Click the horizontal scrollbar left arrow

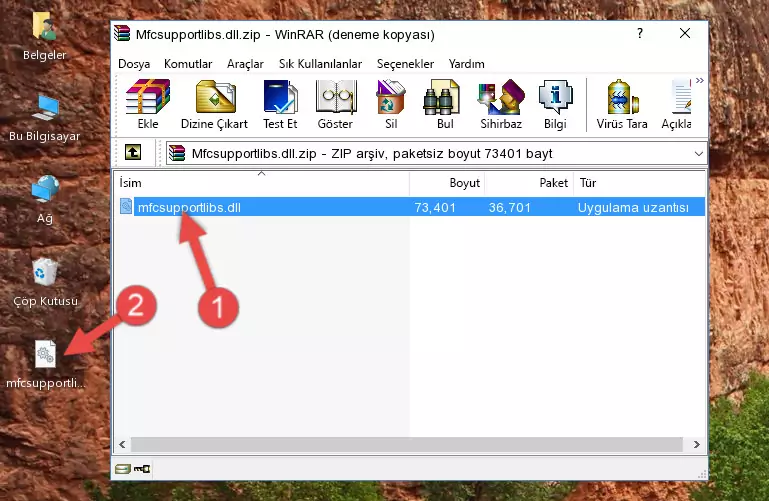coord(123,445)
